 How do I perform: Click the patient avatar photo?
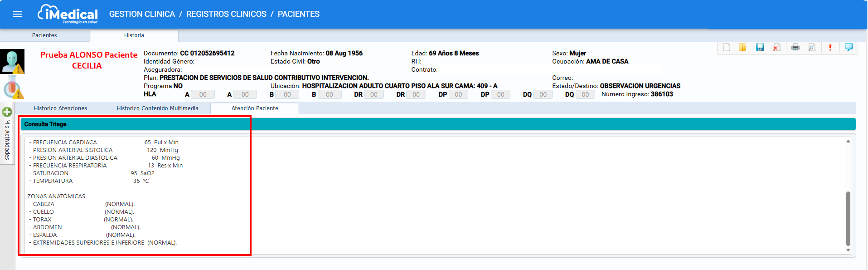(12, 61)
